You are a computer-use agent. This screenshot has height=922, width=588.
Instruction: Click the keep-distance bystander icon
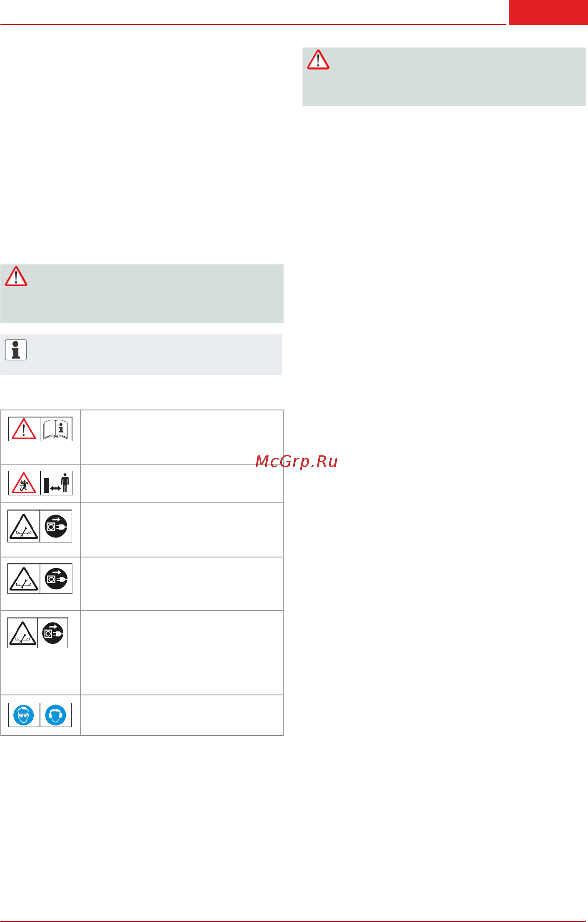tap(56, 483)
